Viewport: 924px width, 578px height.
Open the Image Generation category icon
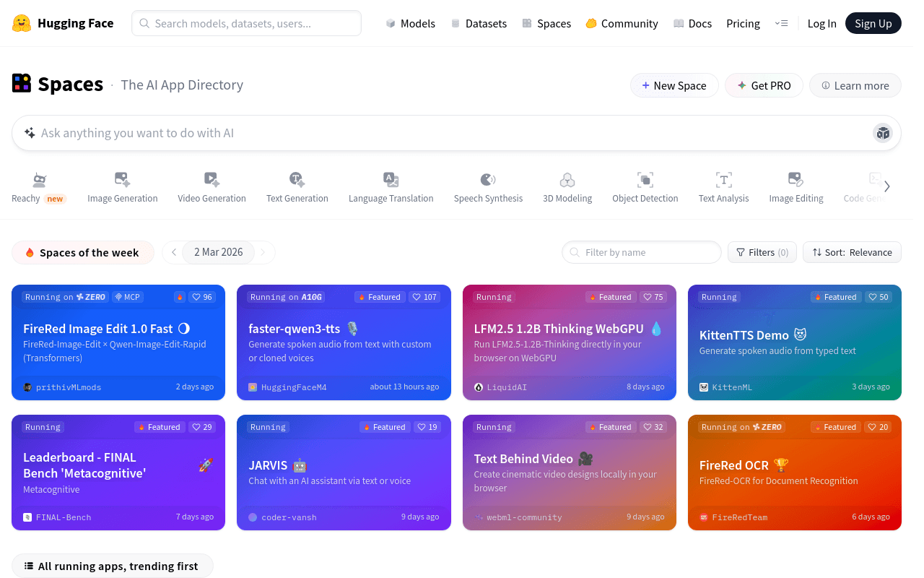pyautogui.click(x=123, y=180)
